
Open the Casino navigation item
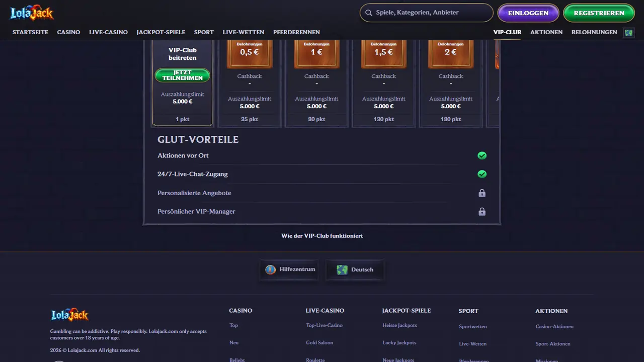click(68, 32)
